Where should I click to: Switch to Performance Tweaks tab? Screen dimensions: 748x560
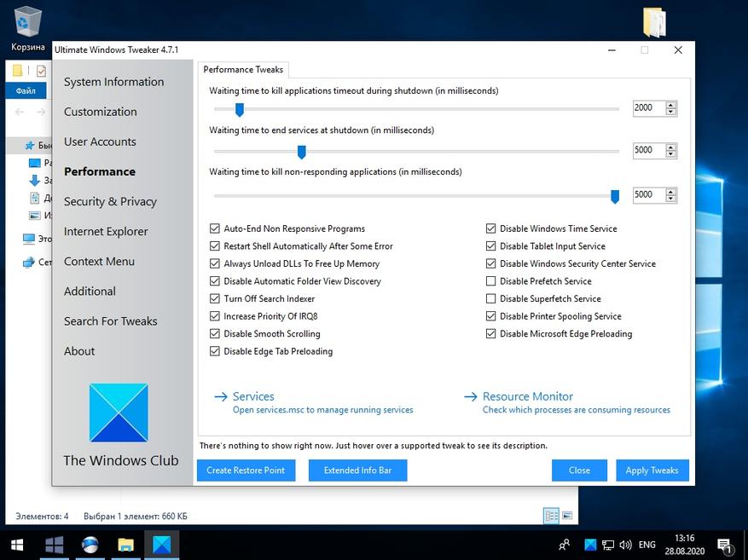(x=243, y=70)
